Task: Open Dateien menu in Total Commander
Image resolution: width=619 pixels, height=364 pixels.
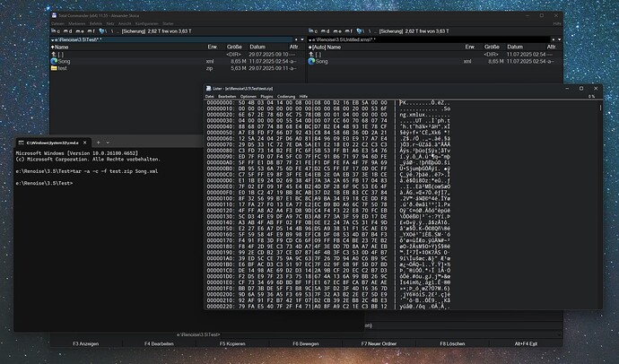Action: click(57, 23)
